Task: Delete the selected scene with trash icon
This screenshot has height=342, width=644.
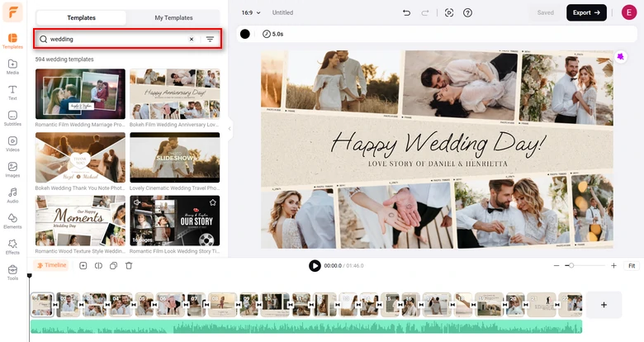Action: (x=129, y=265)
